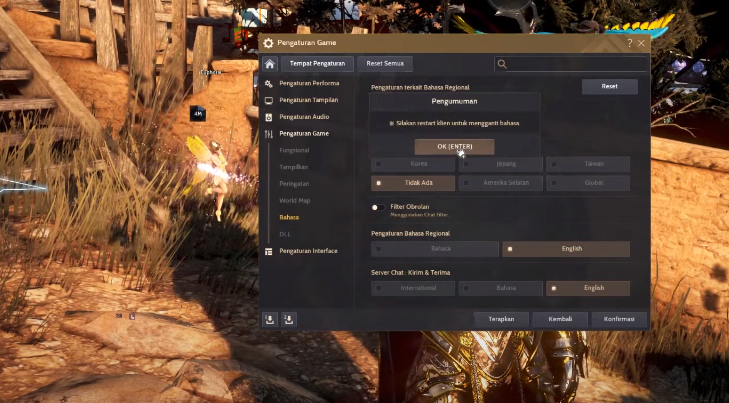
Task: Select the Global region option
Action: 588,183
